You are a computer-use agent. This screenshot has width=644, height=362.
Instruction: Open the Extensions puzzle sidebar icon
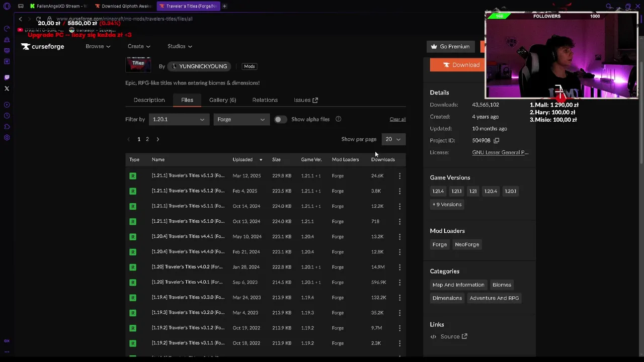pos(7,127)
